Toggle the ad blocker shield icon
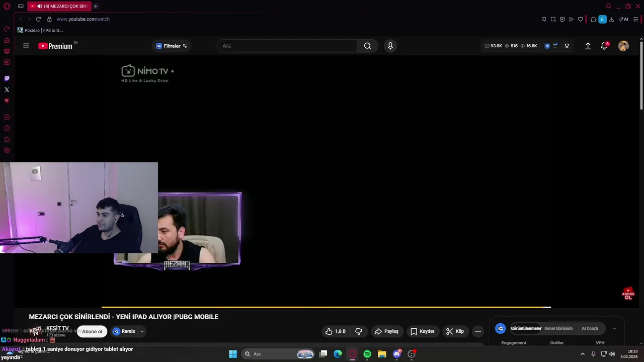 tap(562, 19)
